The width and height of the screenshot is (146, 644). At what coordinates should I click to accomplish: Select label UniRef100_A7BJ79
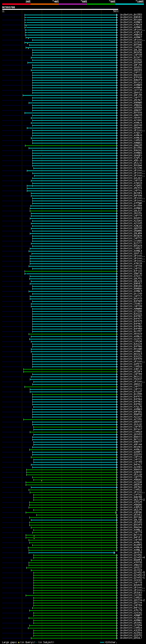(x=131, y=610)
